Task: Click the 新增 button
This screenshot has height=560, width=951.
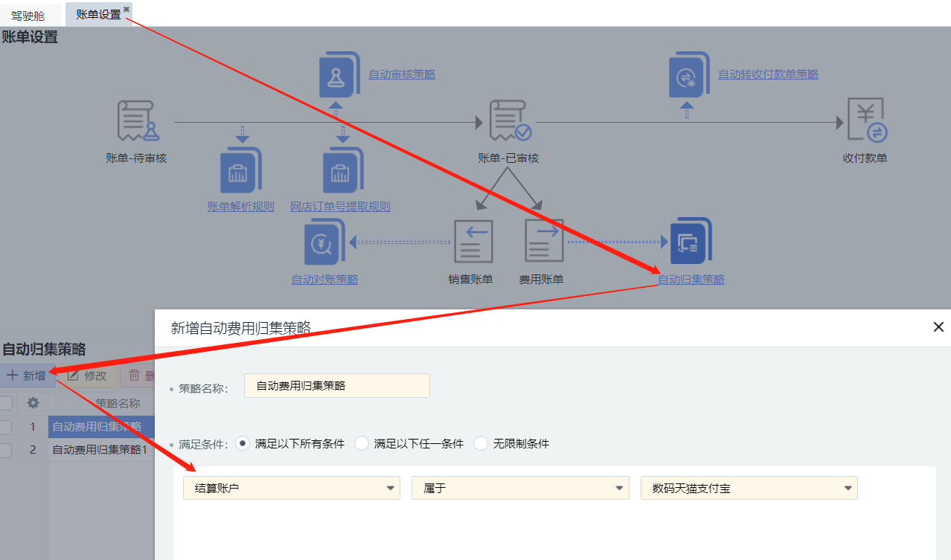Action: coord(27,376)
